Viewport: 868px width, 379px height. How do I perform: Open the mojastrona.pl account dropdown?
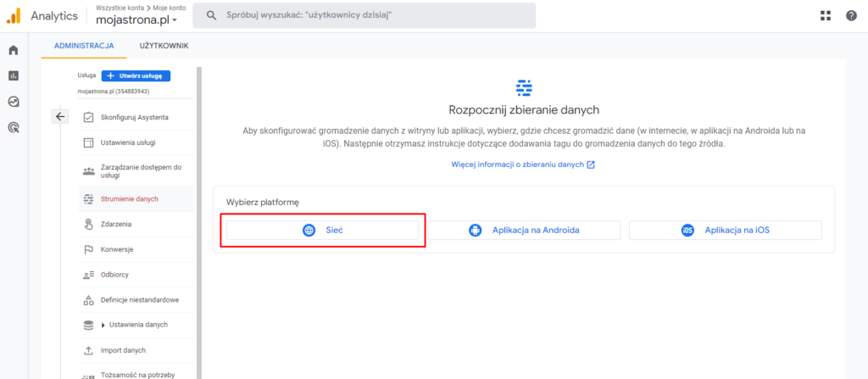(x=136, y=20)
